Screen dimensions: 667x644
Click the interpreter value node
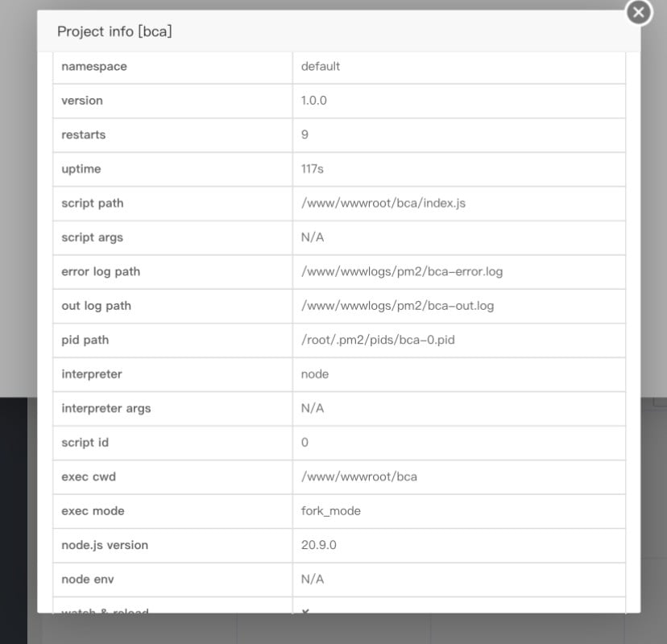coord(315,374)
